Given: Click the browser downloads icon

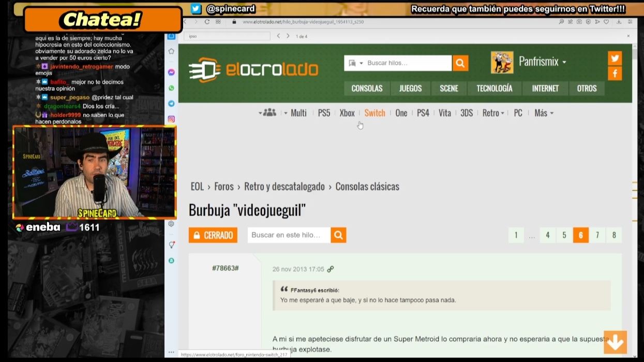Looking at the screenshot, I should [x=619, y=22].
